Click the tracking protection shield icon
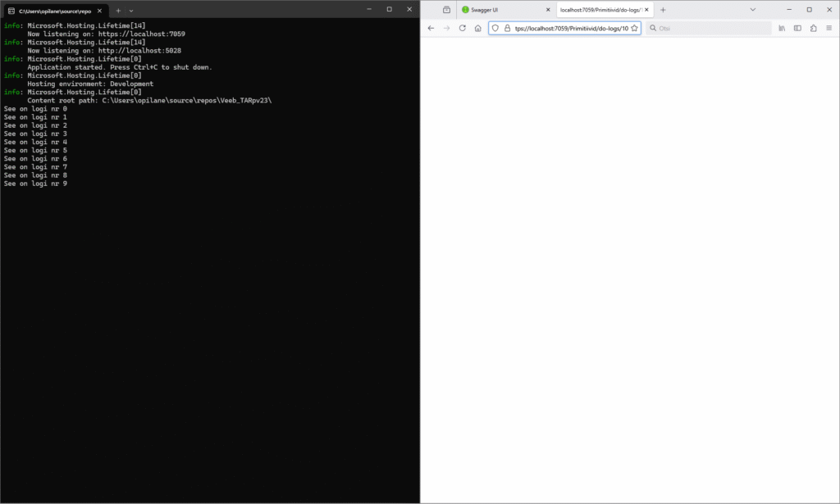The width and height of the screenshot is (840, 504). point(495,28)
